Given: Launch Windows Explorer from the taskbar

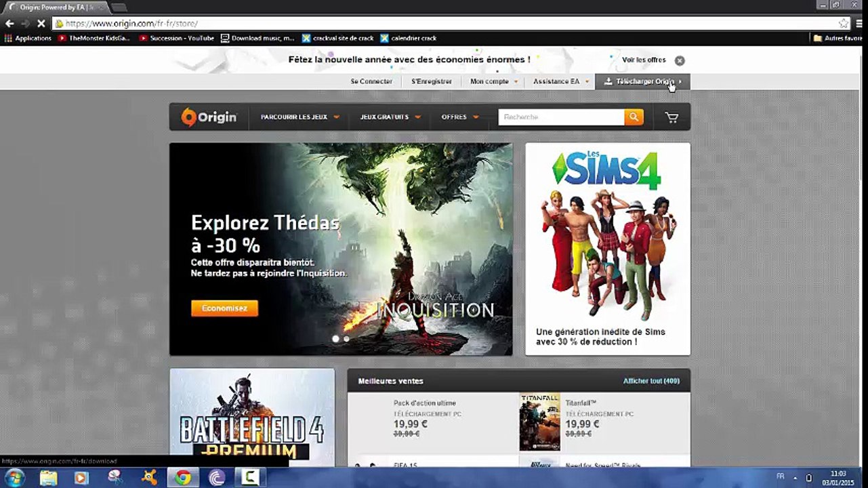Looking at the screenshot, I should point(48,477).
